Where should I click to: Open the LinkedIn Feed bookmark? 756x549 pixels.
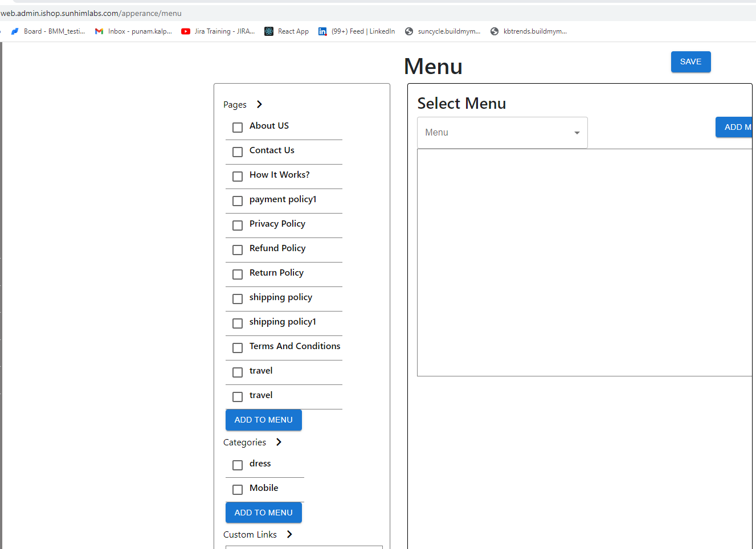[357, 31]
